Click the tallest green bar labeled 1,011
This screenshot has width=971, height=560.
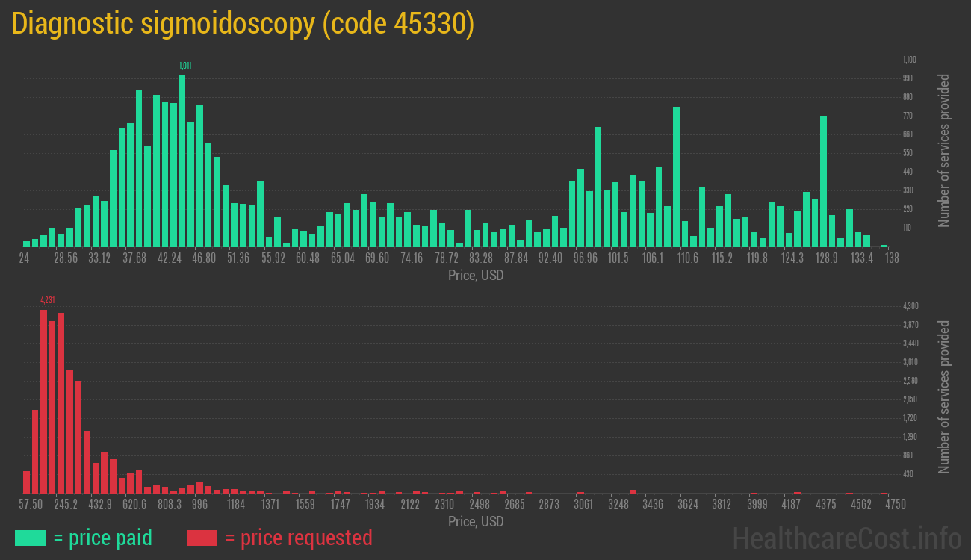pyautogui.click(x=184, y=157)
